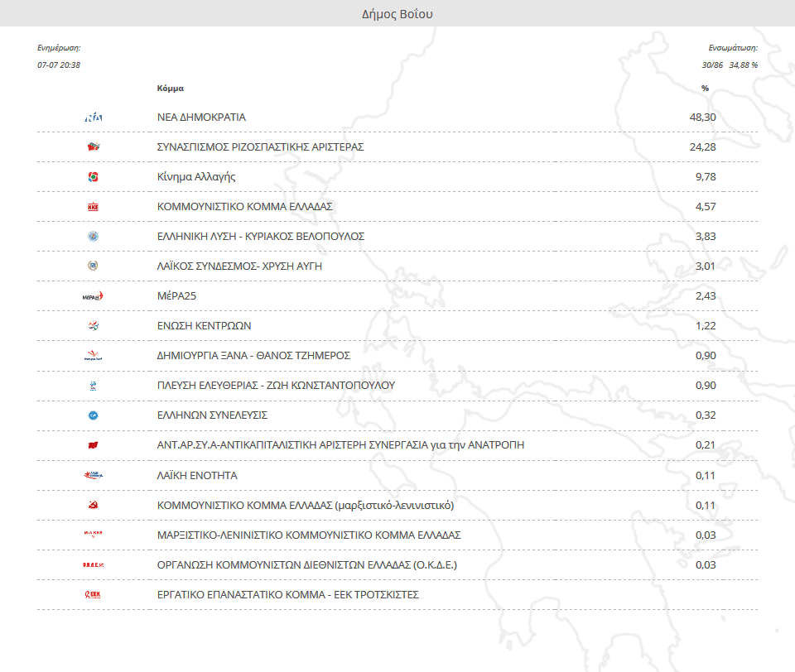Select ΛΑΪΚΟΣ ΣΥΝΔΕΣΜΟΣ- ΧΡΥΣΗ ΑΥΓΗ name

coord(239,266)
